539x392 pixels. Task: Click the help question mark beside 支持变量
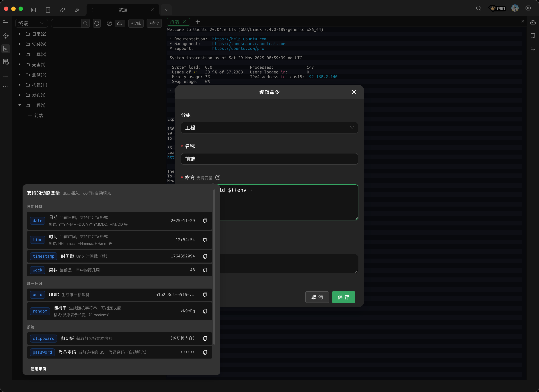coord(218,177)
